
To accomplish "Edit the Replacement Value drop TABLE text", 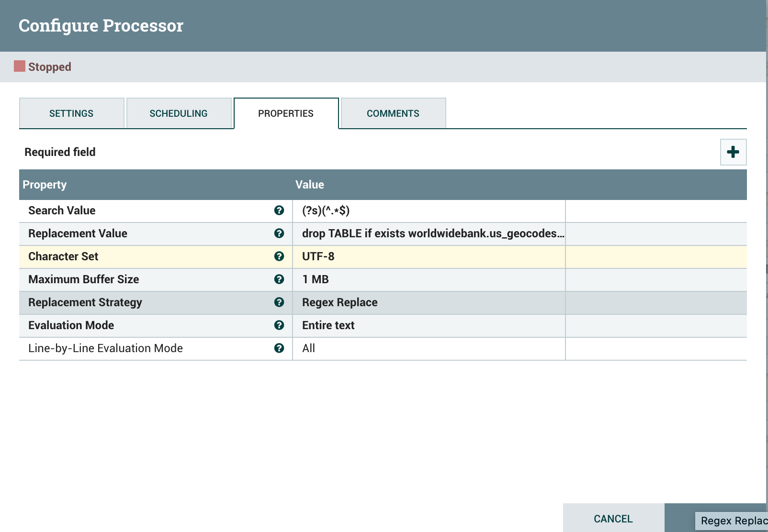I will pos(429,233).
